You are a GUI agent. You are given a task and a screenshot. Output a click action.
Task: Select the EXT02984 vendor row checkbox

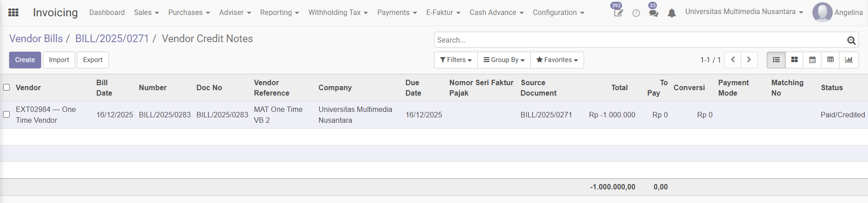click(x=6, y=115)
